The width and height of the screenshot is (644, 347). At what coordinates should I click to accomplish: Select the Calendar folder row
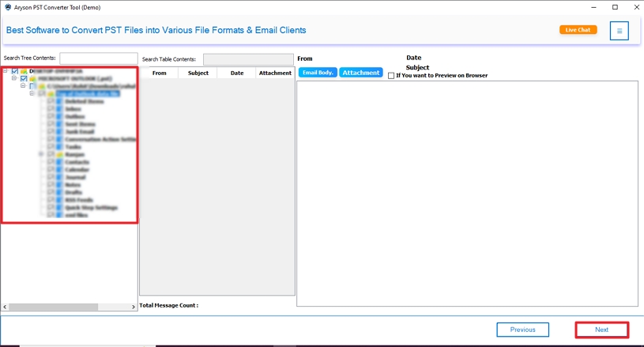coord(77,170)
